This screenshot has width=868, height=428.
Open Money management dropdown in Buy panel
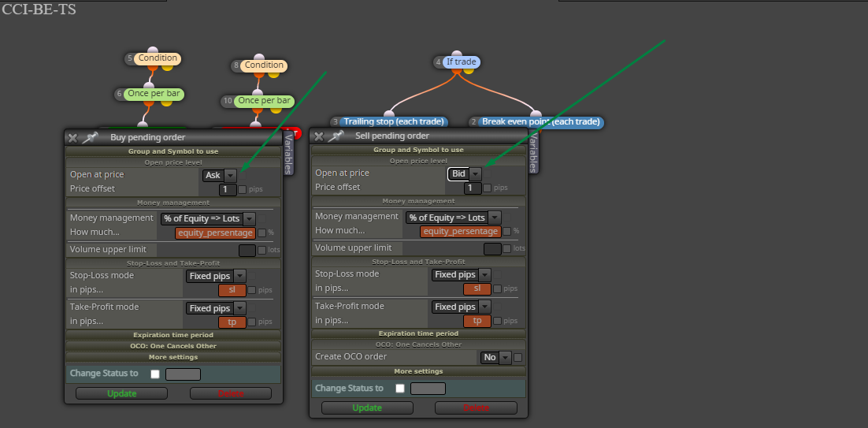tap(208, 218)
